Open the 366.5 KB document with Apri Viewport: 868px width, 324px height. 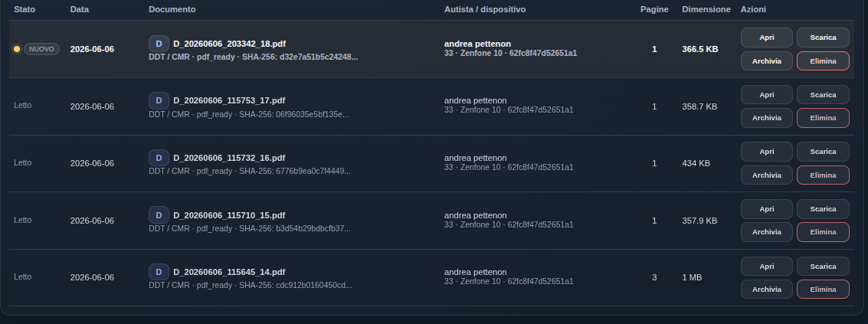coord(767,38)
